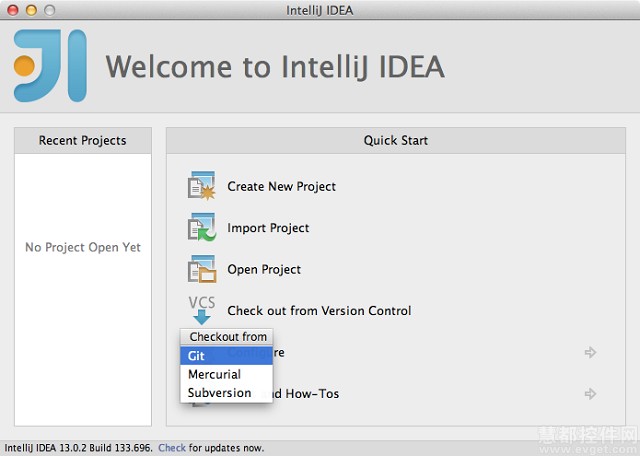The image size is (640, 456).
Task: Click the IntelliJ IDEA 13.0.2 Build text
Action: 78,448
